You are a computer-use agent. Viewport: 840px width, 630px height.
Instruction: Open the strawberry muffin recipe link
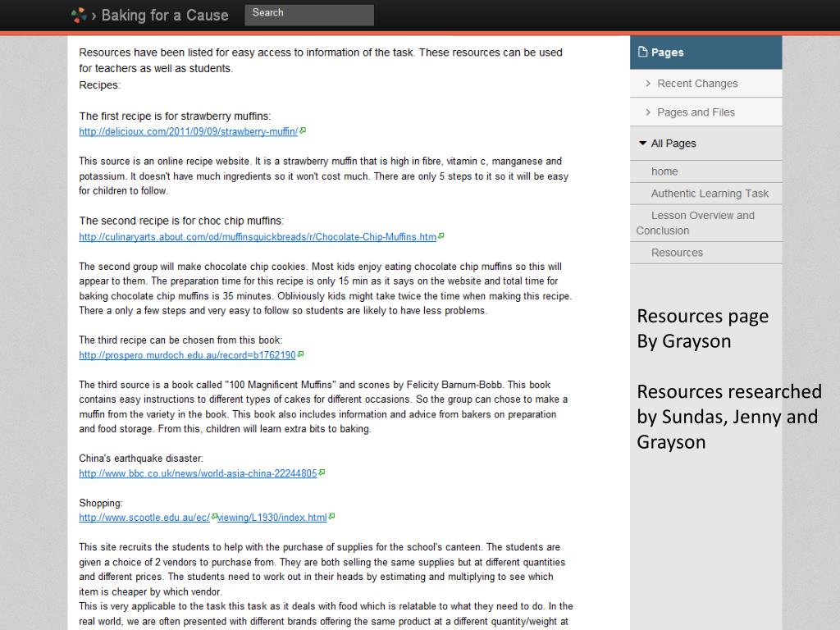(x=188, y=132)
